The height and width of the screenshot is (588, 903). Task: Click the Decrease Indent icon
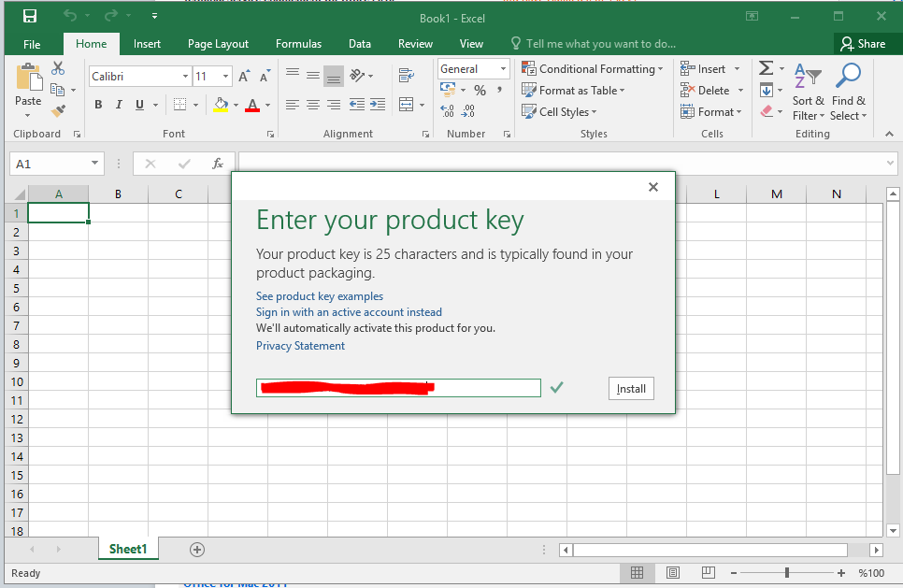[x=357, y=105]
